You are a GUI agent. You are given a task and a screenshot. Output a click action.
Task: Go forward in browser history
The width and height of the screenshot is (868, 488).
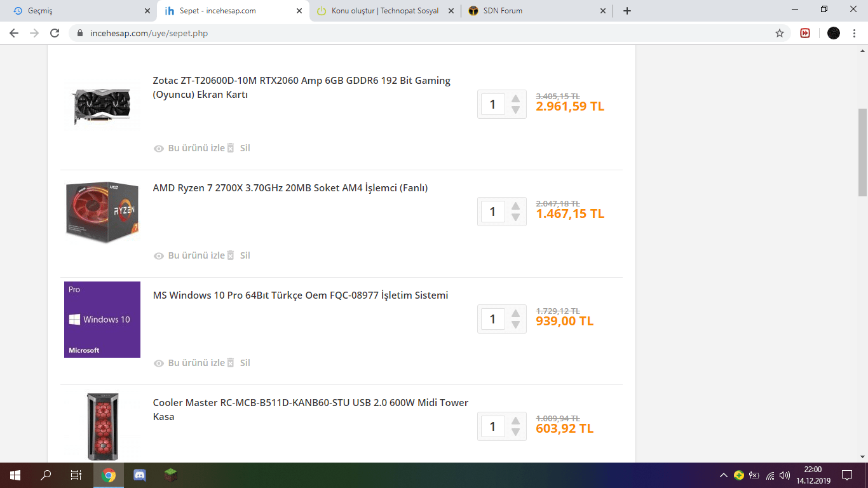pos(34,33)
